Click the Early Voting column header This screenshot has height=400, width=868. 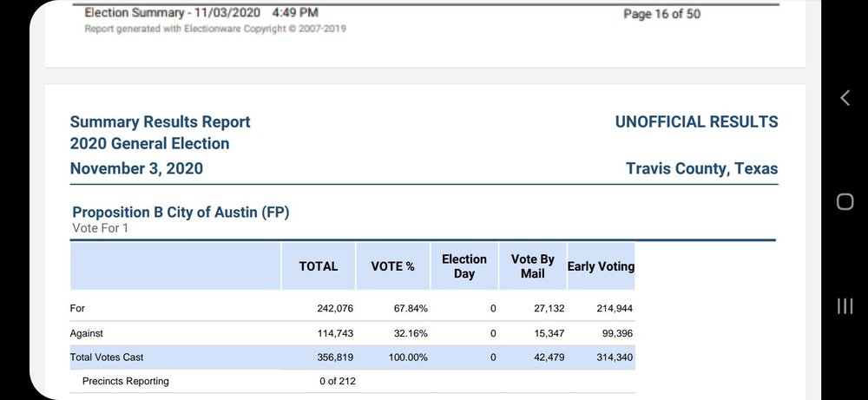(601, 266)
